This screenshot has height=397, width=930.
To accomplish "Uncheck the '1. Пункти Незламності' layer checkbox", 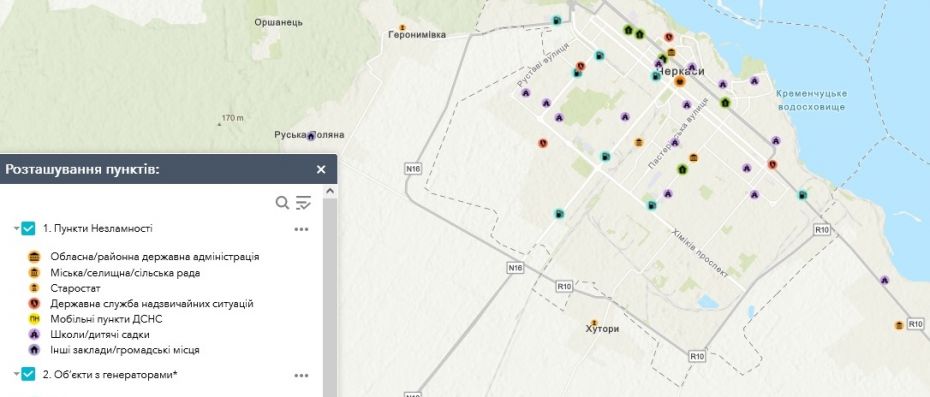I will (28, 228).
